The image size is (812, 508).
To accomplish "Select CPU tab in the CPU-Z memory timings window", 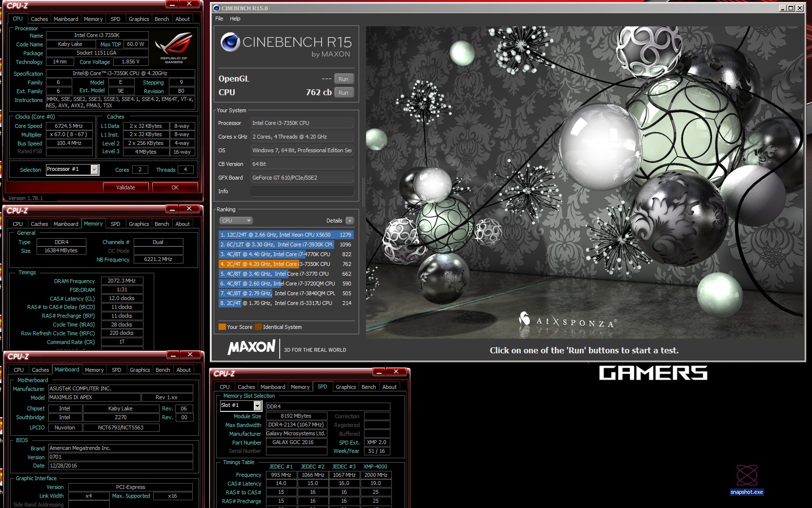I will [18, 224].
